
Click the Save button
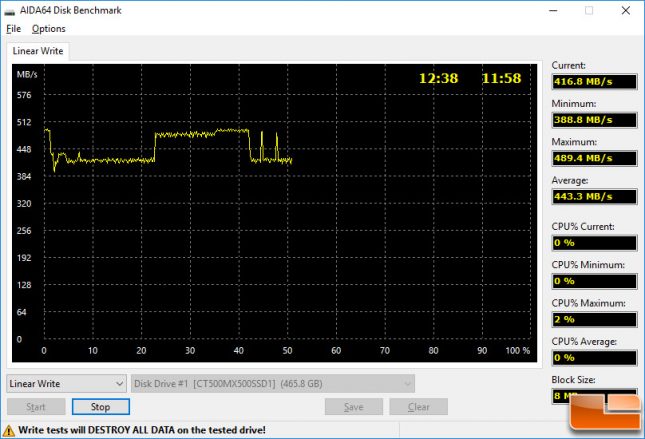click(x=353, y=407)
